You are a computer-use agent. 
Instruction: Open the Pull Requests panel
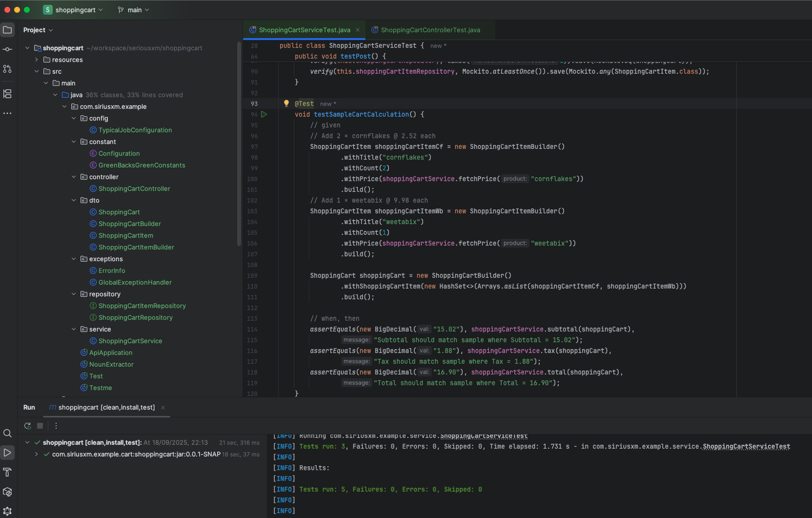[x=7, y=69]
